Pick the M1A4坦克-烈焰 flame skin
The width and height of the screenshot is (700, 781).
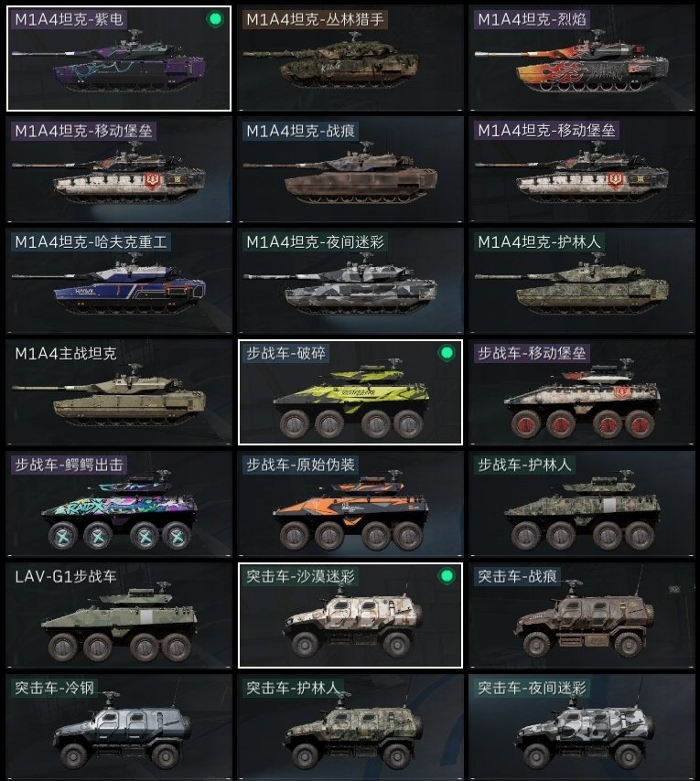(x=581, y=59)
